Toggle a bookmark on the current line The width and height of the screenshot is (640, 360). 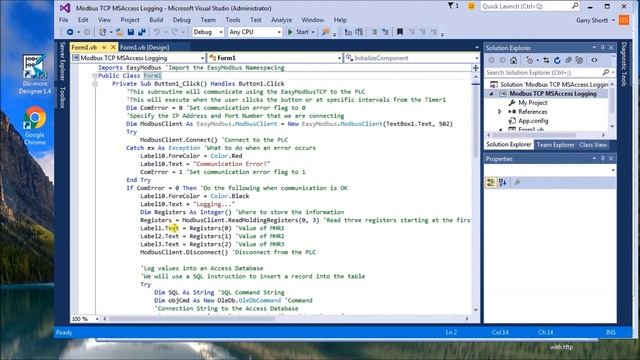(400, 32)
